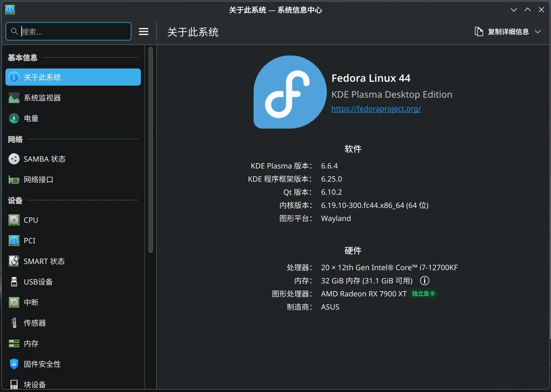The image size is (551, 392).
Task: Select SAMBA 状态 sidebar entry
Action: click(73, 159)
